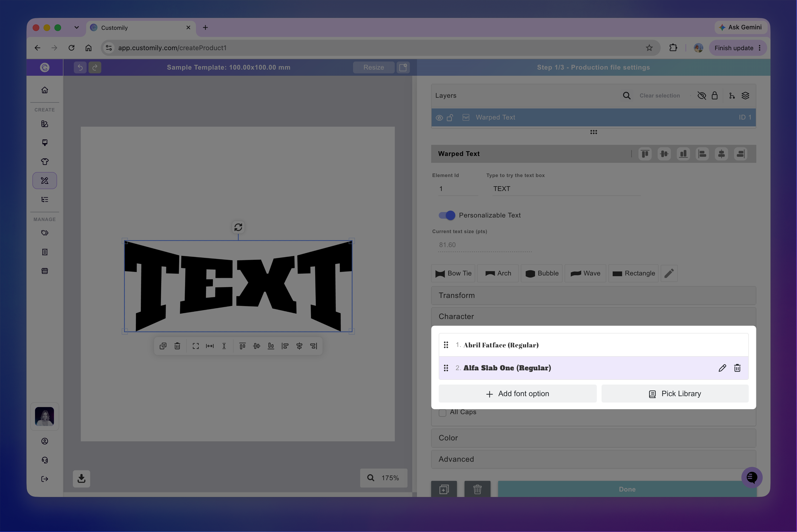Edit the Alfa Slab One font option
Viewport: 797px width, 532px height.
pos(722,368)
